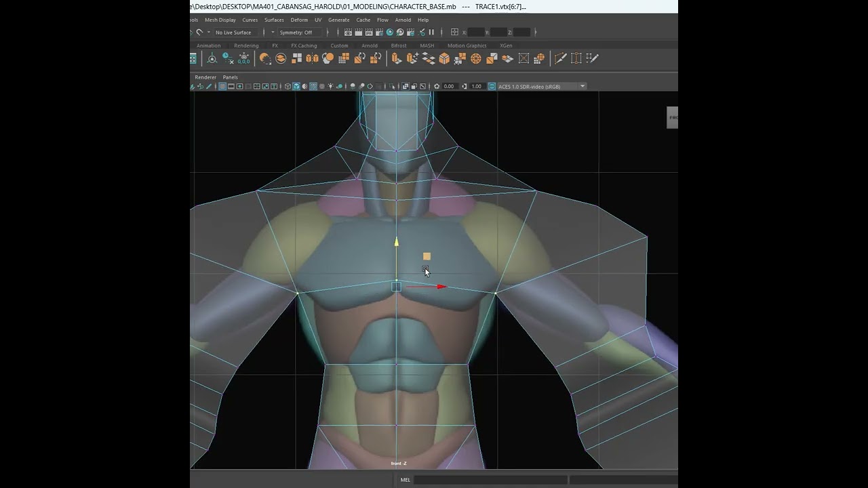Open the Renderer viewport menu

click(x=205, y=77)
